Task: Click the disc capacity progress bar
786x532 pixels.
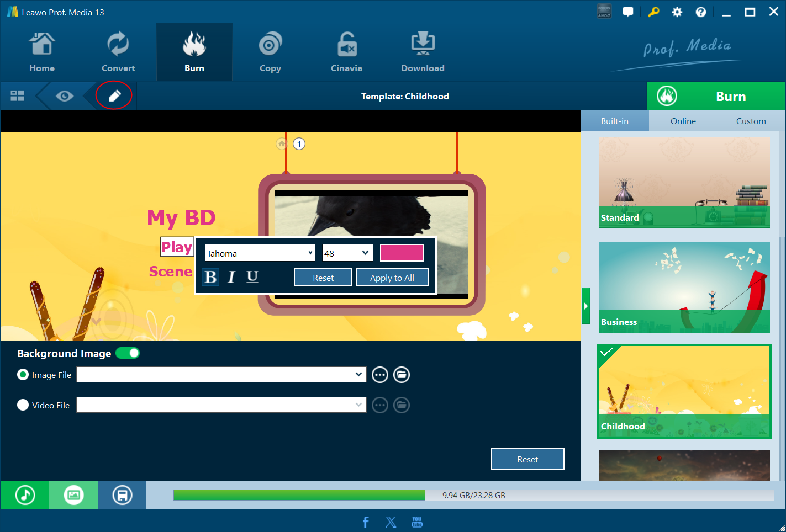Action: click(474, 495)
